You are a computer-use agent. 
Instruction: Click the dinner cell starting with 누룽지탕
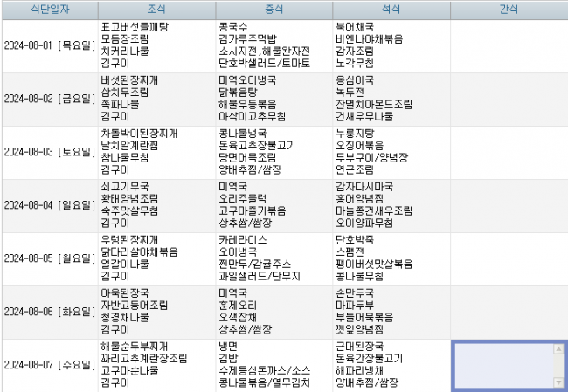(x=391, y=152)
